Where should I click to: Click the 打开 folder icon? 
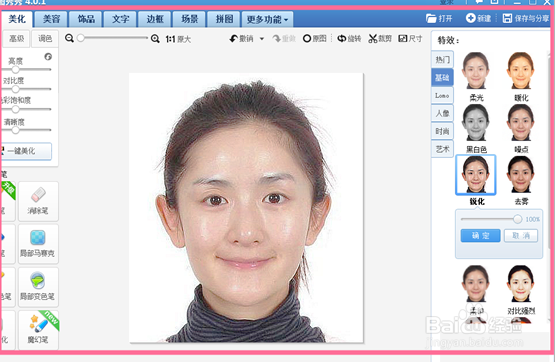pos(431,18)
